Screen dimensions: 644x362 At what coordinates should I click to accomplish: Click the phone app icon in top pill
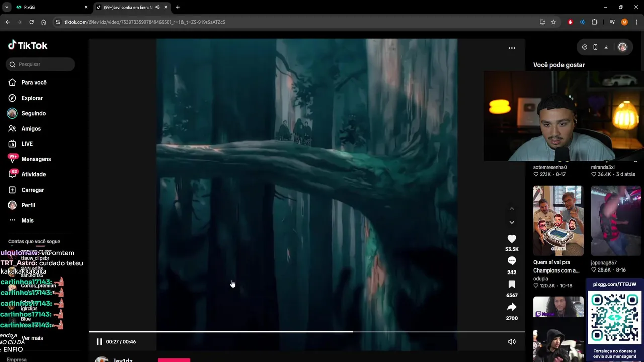(595, 47)
